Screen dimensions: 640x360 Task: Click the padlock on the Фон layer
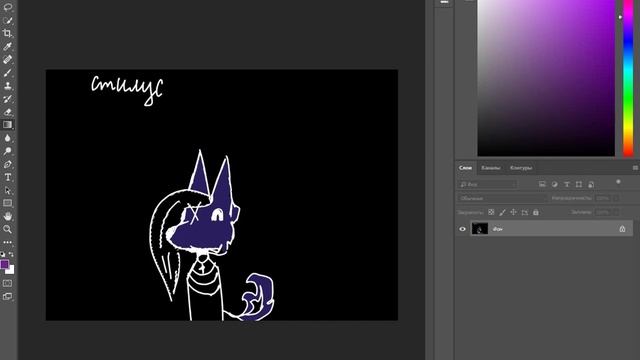coord(622,229)
